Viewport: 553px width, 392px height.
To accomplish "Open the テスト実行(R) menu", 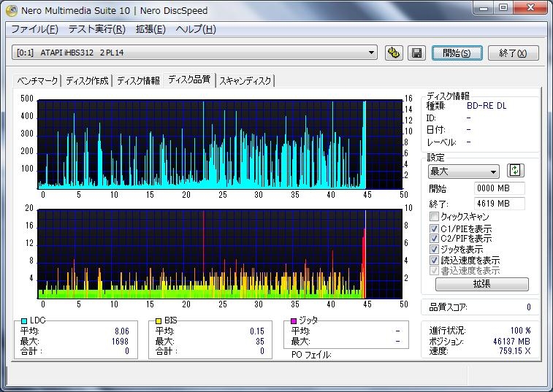I will click(96, 29).
